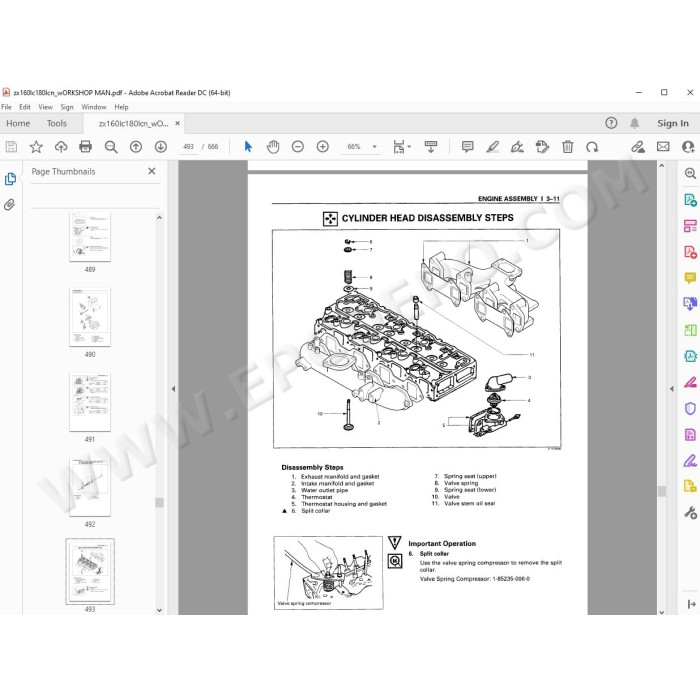Viewport: 700px width, 700px height.
Task: Open the Find text search tool
Action: coord(111,147)
